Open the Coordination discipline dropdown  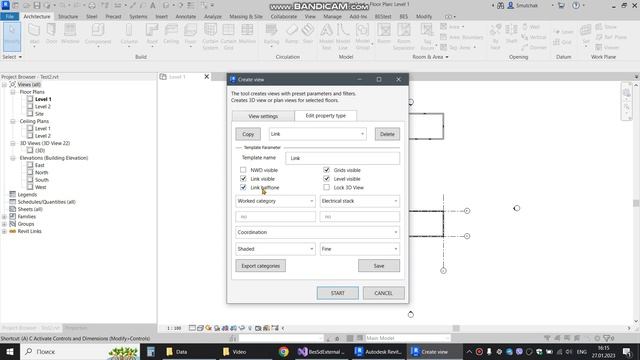318,232
